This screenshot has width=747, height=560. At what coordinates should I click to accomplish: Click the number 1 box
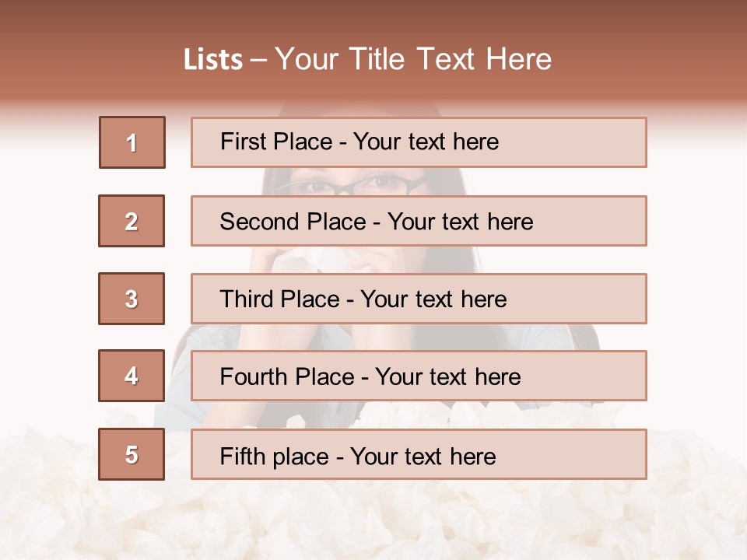tap(132, 142)
